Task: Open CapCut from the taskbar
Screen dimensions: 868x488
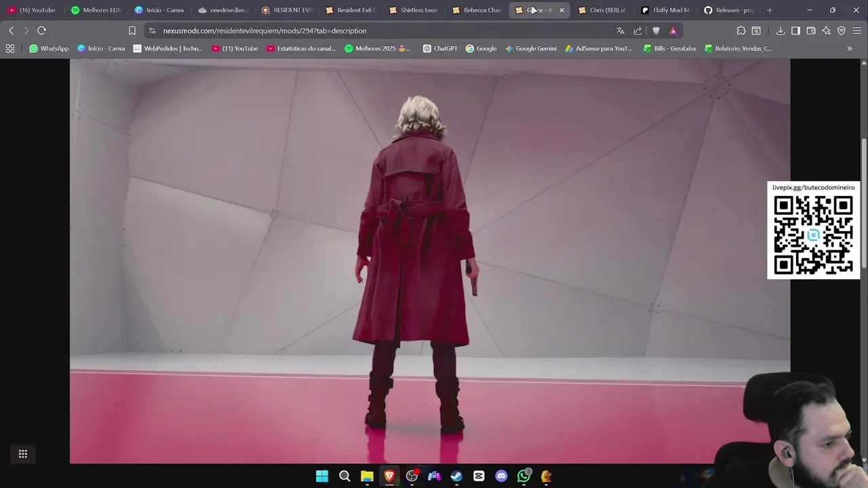Action: (x=479, y=476)
